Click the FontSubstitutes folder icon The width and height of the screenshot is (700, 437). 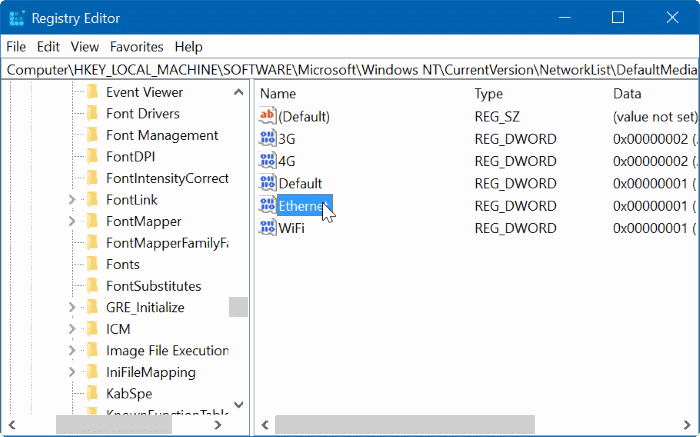pyautogui.click(x=93, y=286)
